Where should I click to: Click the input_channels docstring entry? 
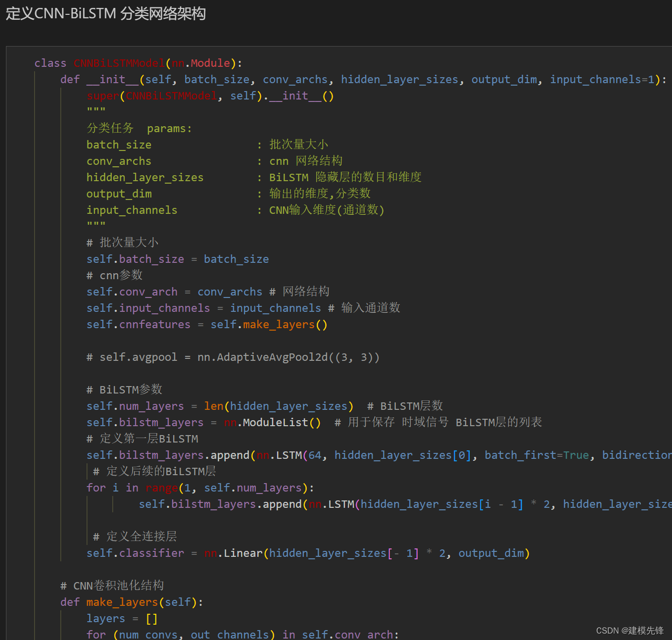(x=132, y=210)
